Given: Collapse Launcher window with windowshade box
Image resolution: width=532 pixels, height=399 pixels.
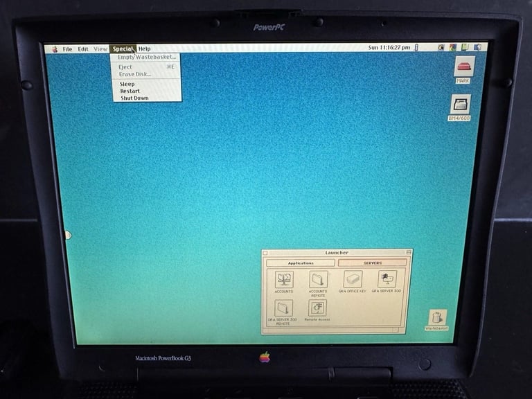Looking at the screenshot, I should click(409, 252).
